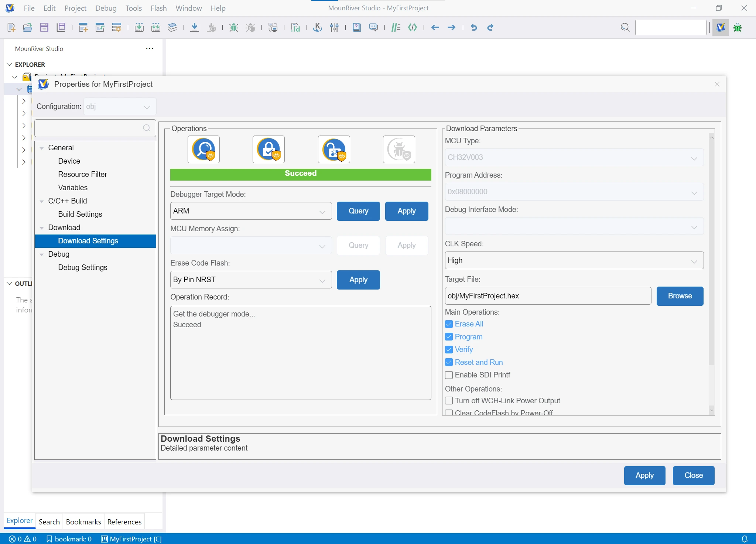This screenshot has width=756, height=544.
Task: Open the Tools menu
Action: (x=134, y=8)
